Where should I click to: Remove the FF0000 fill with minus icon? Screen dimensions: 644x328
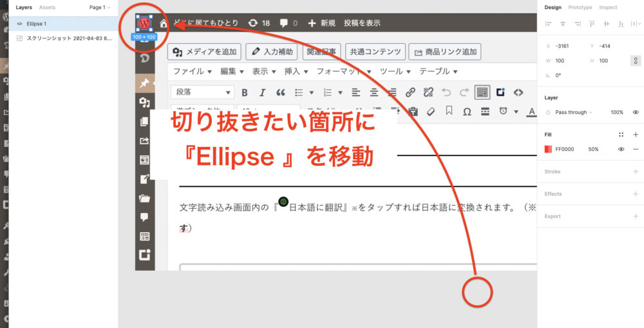coord(636,150)
